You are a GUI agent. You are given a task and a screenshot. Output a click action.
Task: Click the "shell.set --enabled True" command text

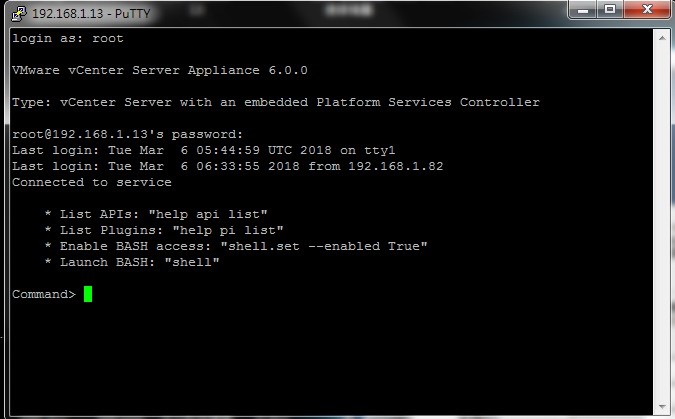[324, 246]
